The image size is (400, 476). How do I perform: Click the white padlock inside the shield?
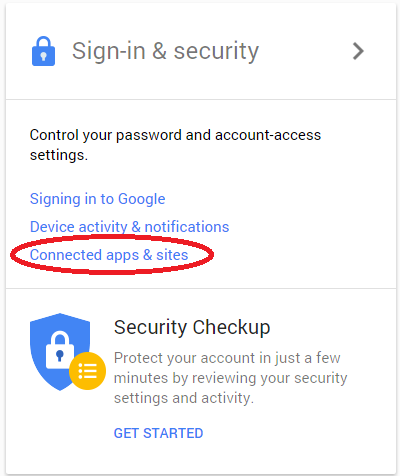click(60, 350)
